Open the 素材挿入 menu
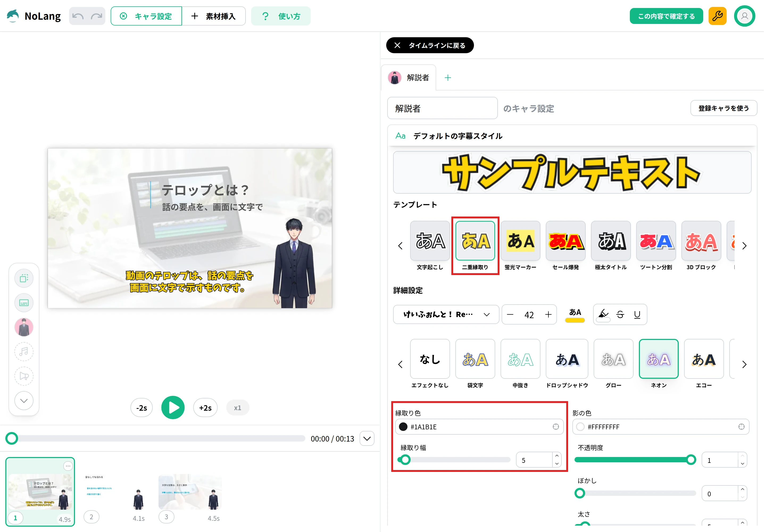Image resolution: width=766 pixels, height=532 pixels. click(x=214, y=16)
